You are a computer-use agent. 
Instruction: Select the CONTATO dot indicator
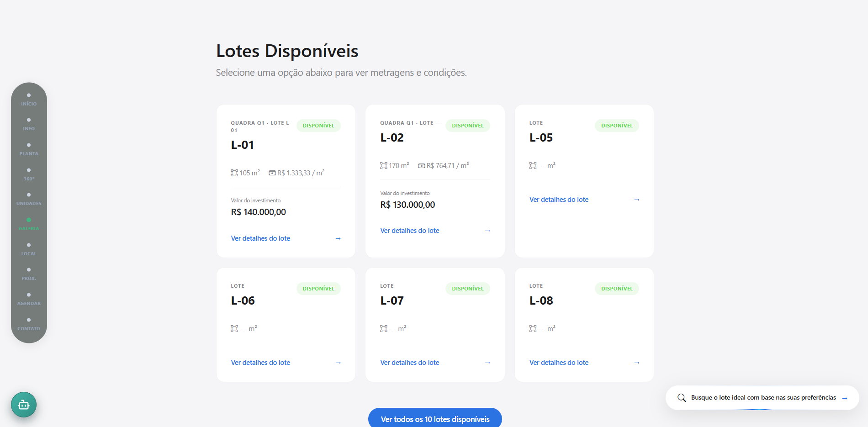[29, 320]
